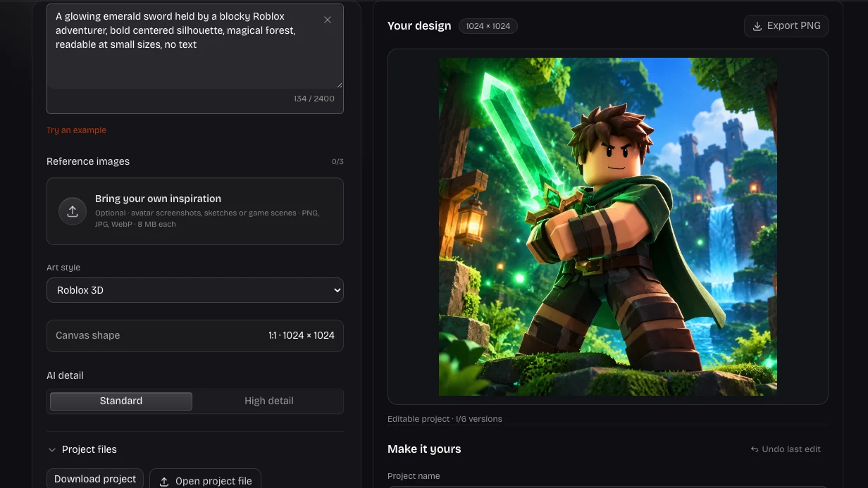Click the upload icon in Open project file
This screenshot has height=488, width=868.
pos(164,482)
